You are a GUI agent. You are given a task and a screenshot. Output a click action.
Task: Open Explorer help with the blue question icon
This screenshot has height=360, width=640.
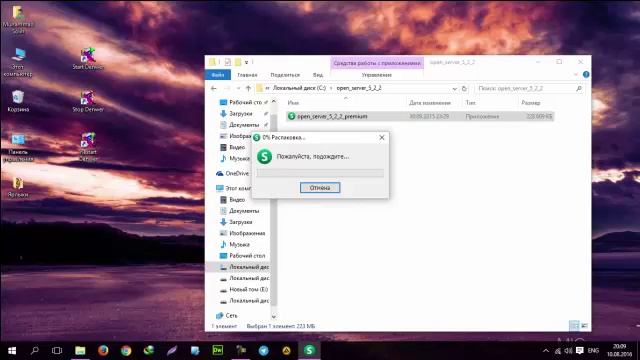586,74
